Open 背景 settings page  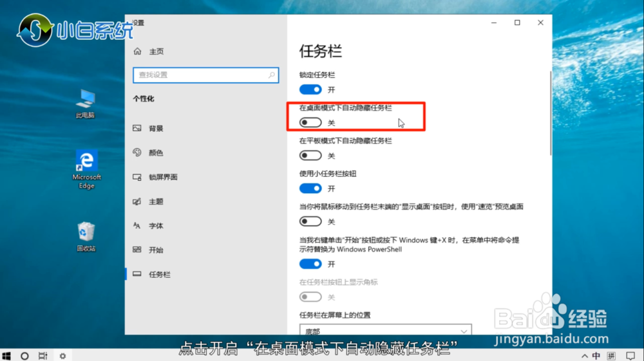point(156,129)
